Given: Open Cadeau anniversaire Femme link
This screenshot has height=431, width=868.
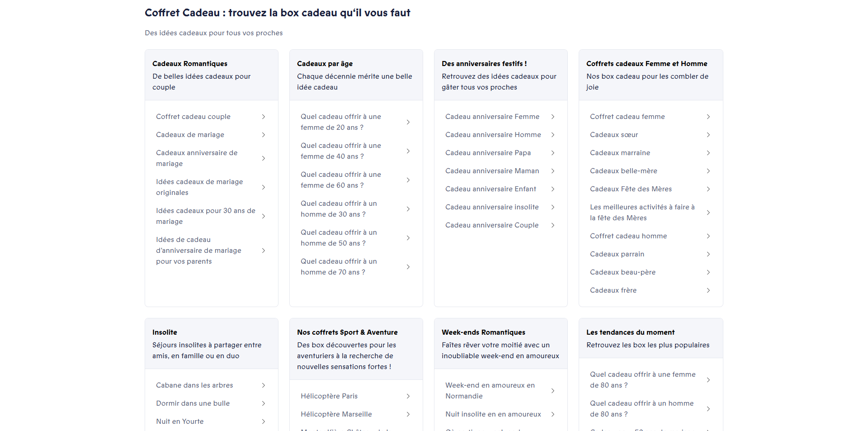Looking at the screenshot, I should point(500,117).
